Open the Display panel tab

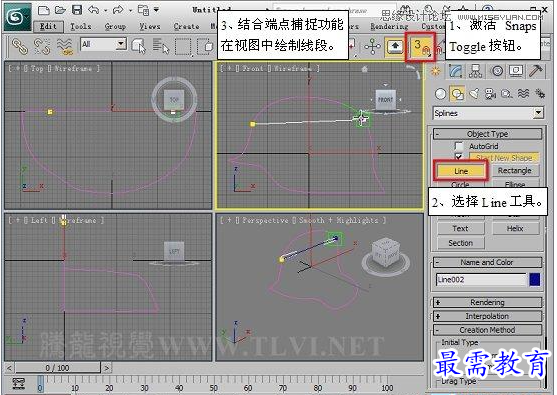pos(516,71)
